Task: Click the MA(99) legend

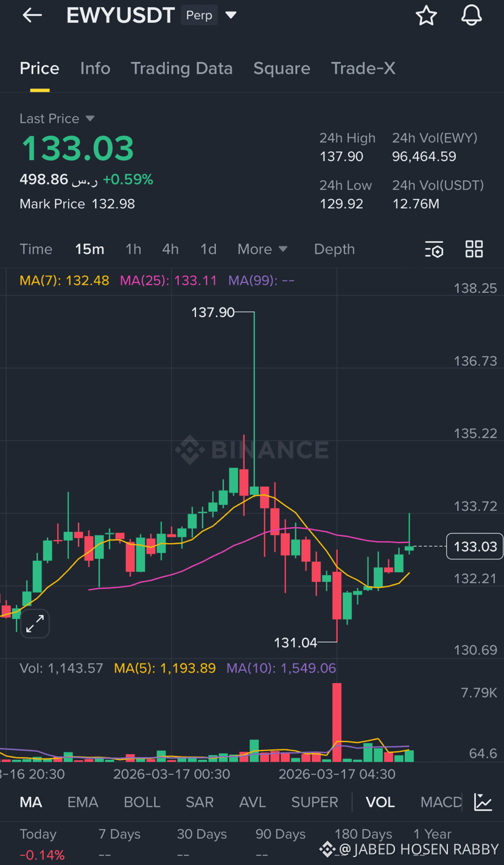Action: click(261, 281)
